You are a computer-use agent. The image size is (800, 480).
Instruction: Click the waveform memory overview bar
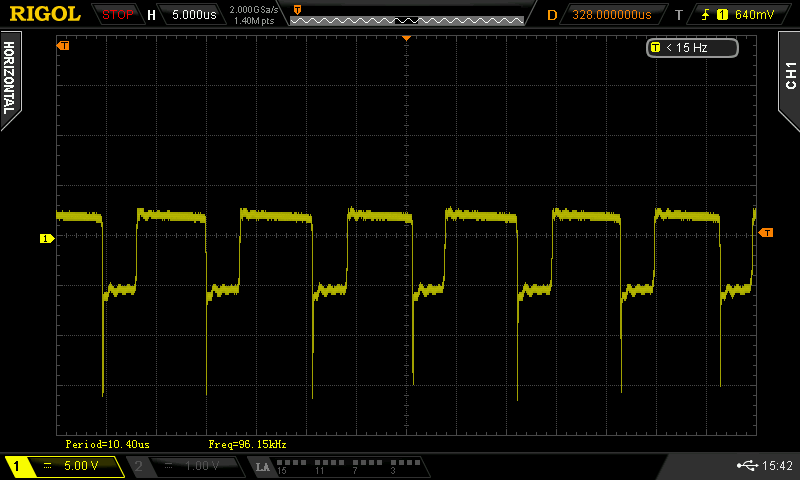(x=407, y=15)
